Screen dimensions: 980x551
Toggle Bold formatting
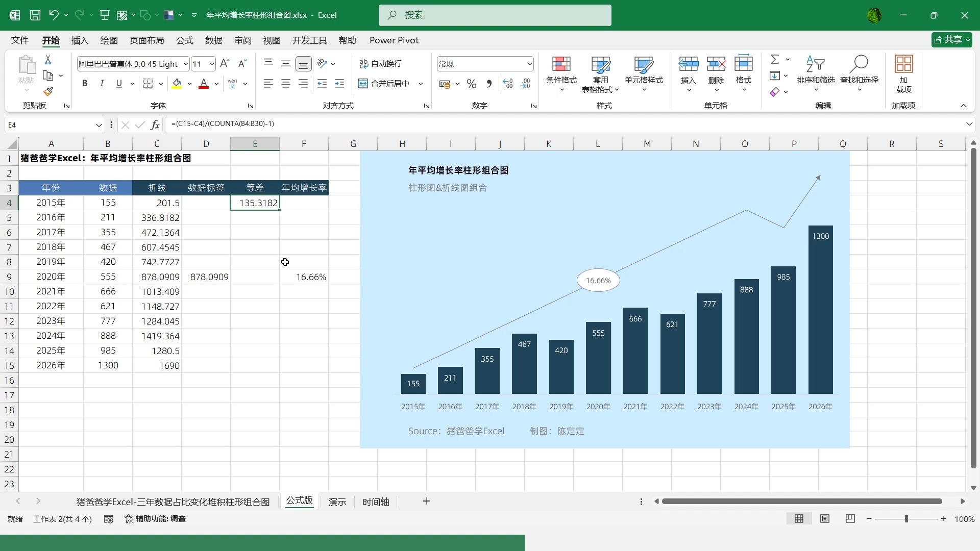[85, 84]
